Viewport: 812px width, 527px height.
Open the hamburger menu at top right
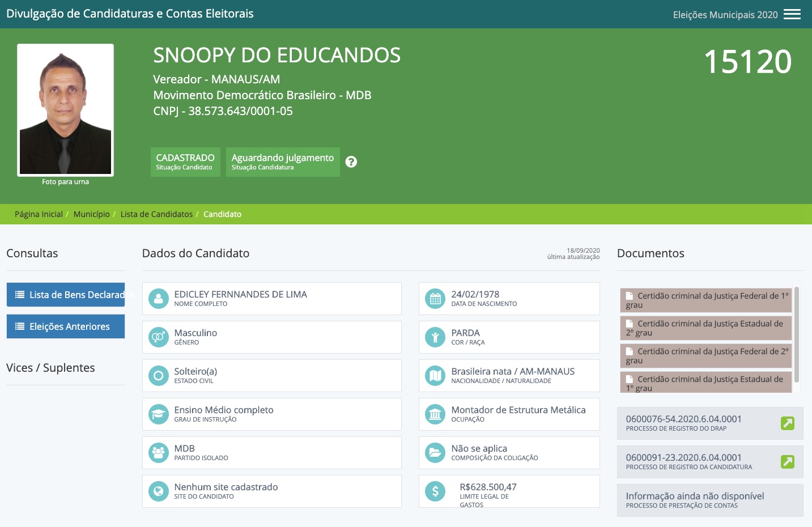point(792,15)
